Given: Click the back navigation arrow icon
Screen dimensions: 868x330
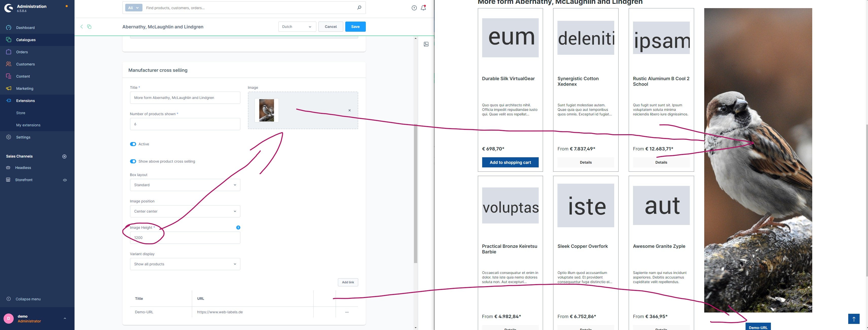Looking at the screenshot, I should click(x=81, y=27).
